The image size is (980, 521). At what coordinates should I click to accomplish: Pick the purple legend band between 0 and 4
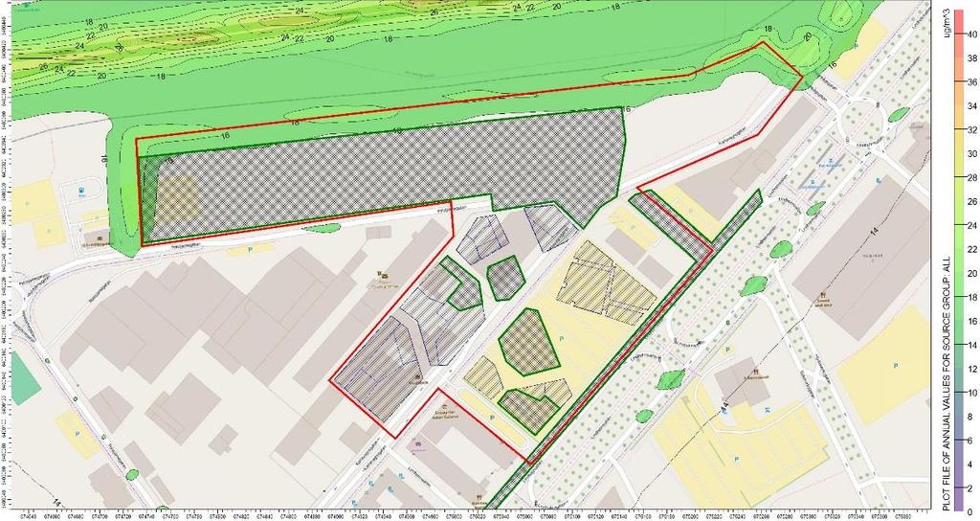pyautogui.click(x=961, y=487)
